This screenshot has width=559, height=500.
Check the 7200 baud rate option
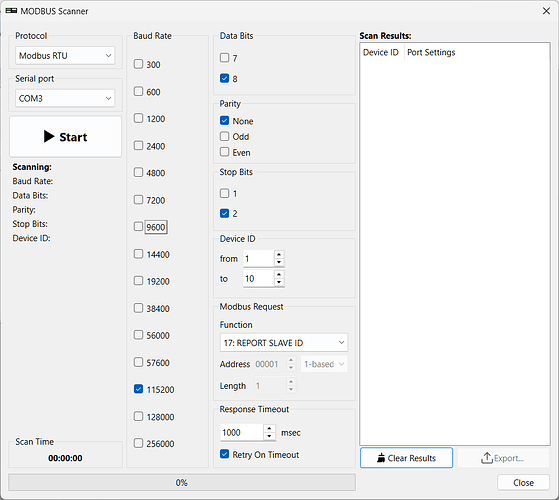click(x=138, y=200)
